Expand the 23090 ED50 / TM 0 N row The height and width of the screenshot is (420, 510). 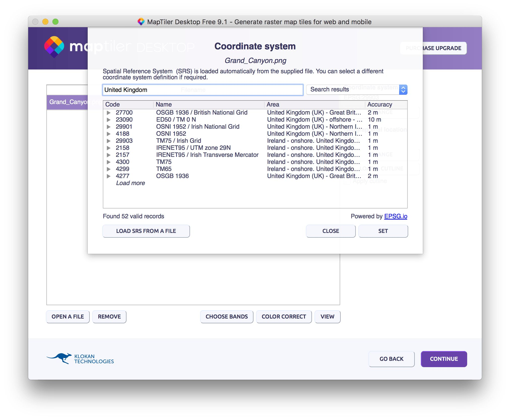[109, 120]
